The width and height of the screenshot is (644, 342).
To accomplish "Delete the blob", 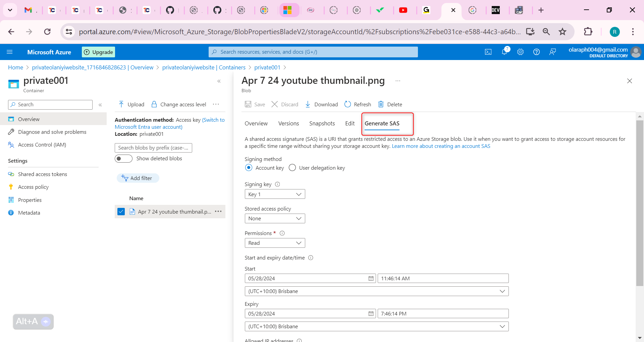I will coord(390,104).
